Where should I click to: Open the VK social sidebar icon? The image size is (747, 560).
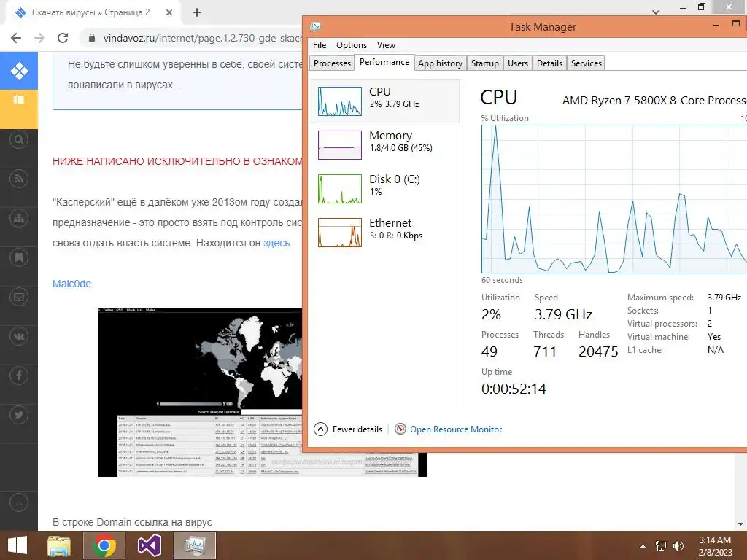[x=19, y=337]
